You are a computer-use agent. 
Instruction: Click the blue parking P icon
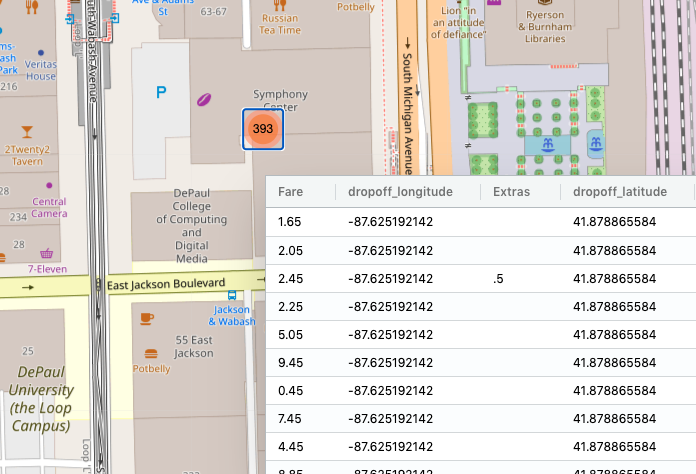pyautogui.click(x=160, y=93)
